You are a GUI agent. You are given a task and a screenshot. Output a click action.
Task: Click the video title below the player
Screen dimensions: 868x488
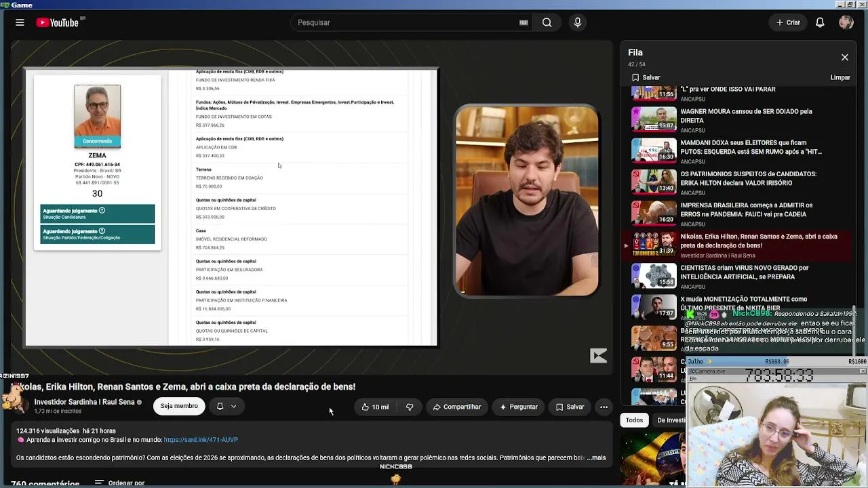pos(183,387)
